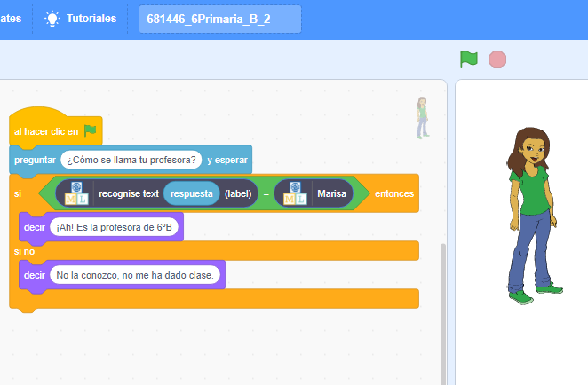Click the ML icon on Marisa block

click(x=295, y=193)
